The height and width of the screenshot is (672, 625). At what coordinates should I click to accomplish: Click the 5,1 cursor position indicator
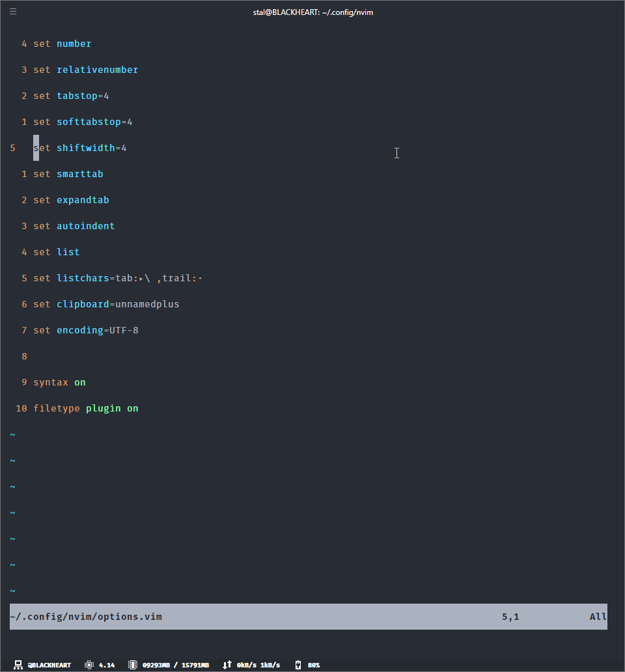click(510, 617)
